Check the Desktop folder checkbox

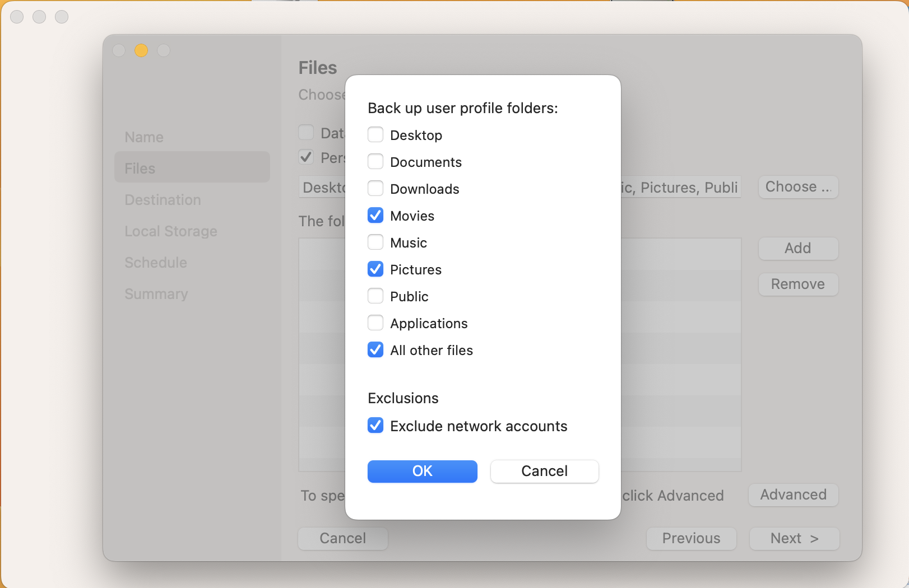[375, 135]
